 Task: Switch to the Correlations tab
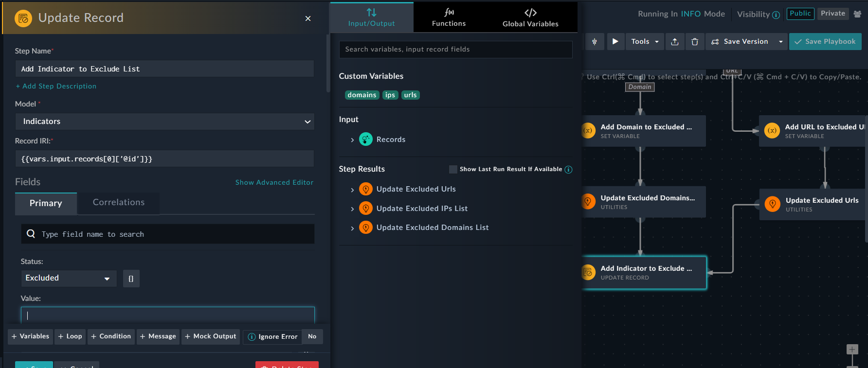pos(119,203)
